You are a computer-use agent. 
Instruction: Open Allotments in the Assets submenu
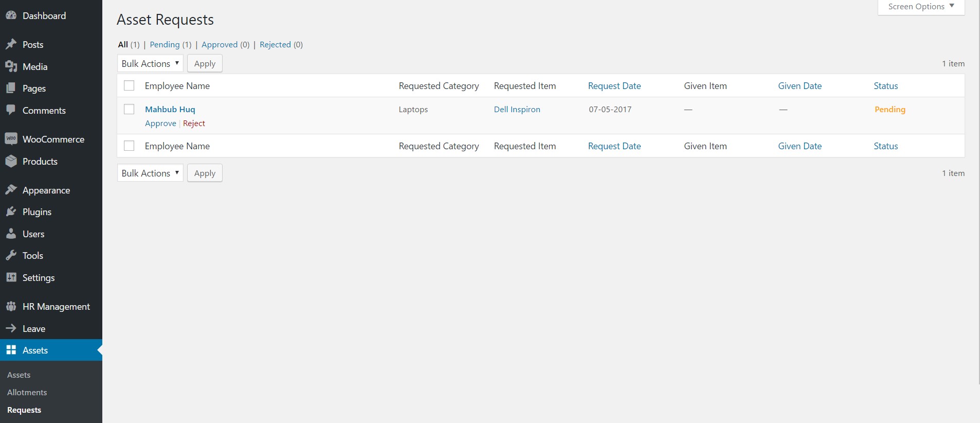(x=27, y=392)
